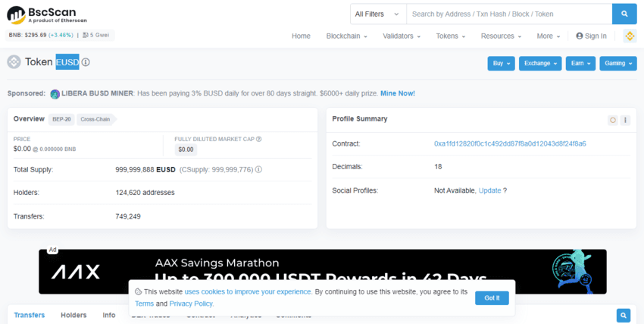Open the Earn dropdown button
The image size is (644, 324).
point(580,64)
